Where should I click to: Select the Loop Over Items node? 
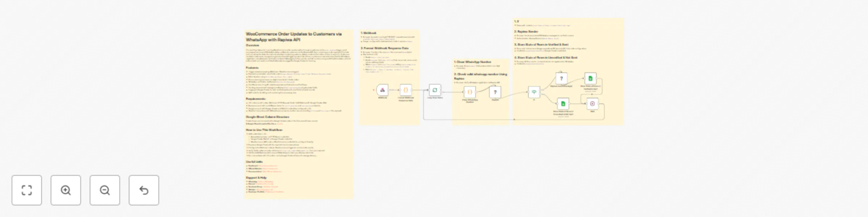point(435,90)
